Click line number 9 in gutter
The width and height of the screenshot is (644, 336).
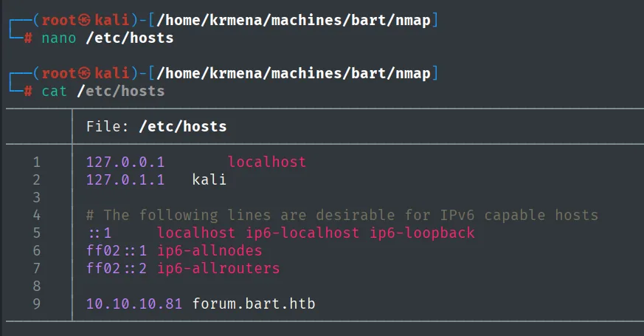tap(37, 304)
